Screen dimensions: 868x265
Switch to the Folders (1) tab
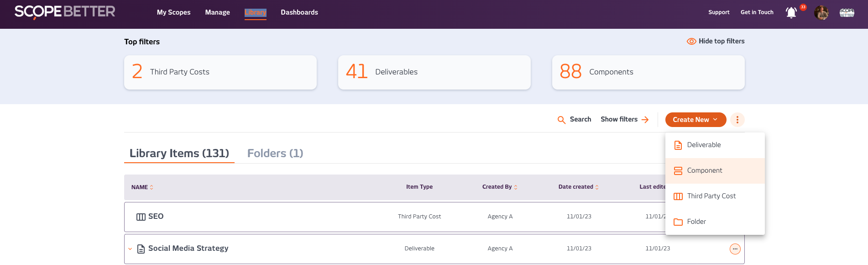coord(275,154)
